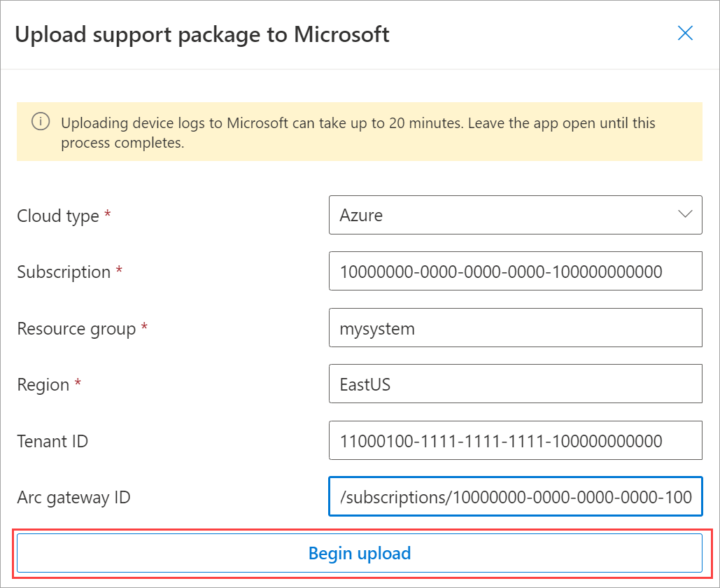Image resolution: width=720 pixels, height=588 pixels.
Task: Focus the Subscription ID input field
Action: (515, 271)
